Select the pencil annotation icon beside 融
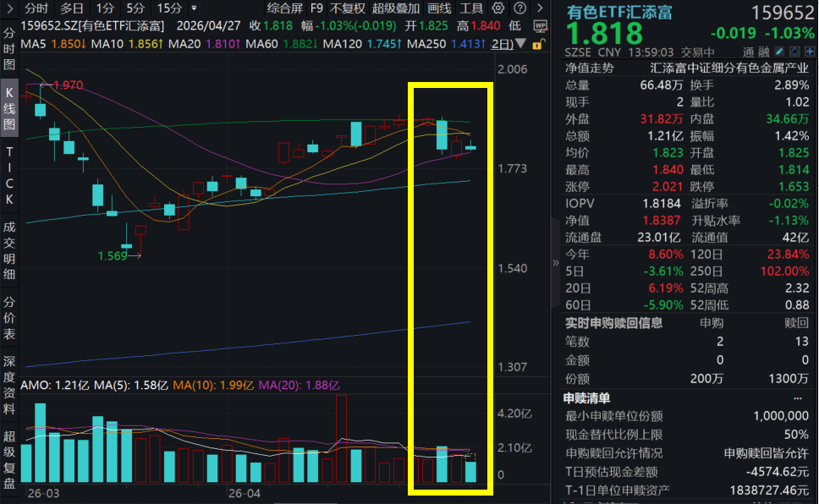Image resolution: width=819 pixels, height=504 pixels. point(779,51)
